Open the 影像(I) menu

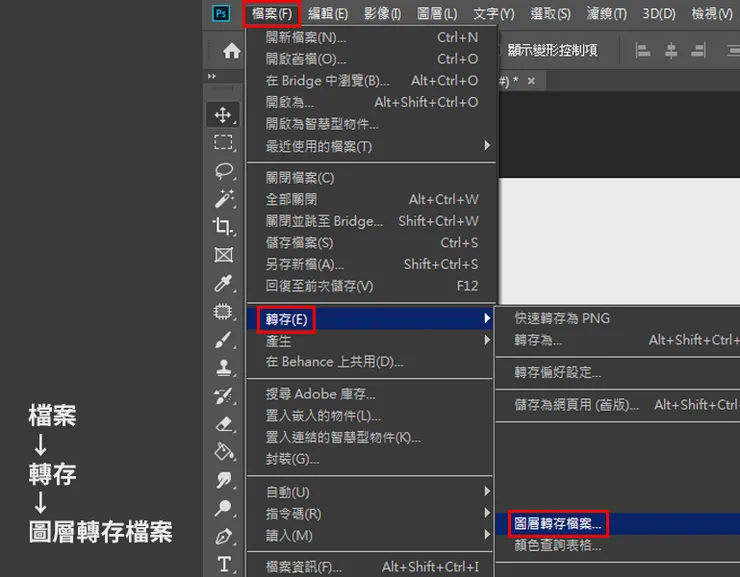[382, 14]
